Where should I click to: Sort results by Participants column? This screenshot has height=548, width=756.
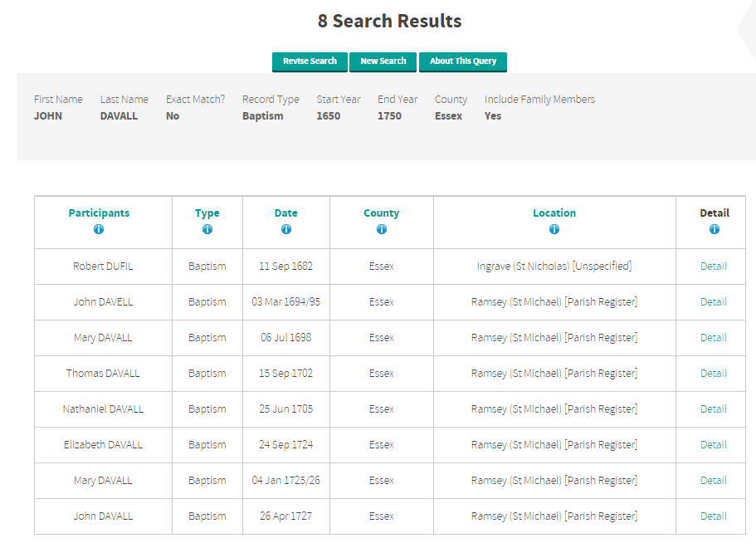[x=99, y=213]
